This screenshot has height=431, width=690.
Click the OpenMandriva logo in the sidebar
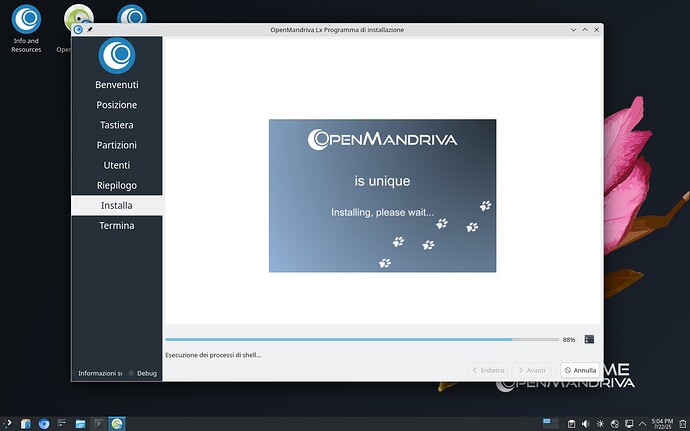coord(116,56)
